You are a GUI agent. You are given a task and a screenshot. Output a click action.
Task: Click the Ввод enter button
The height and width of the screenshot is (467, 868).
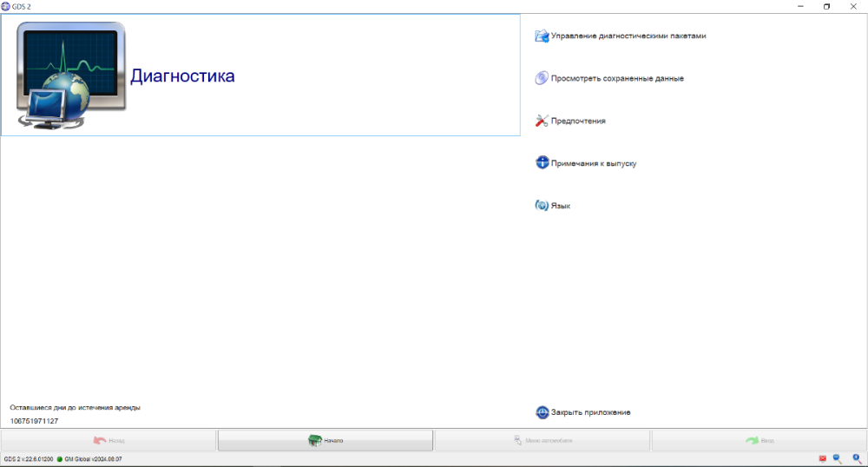pos(759,440)
